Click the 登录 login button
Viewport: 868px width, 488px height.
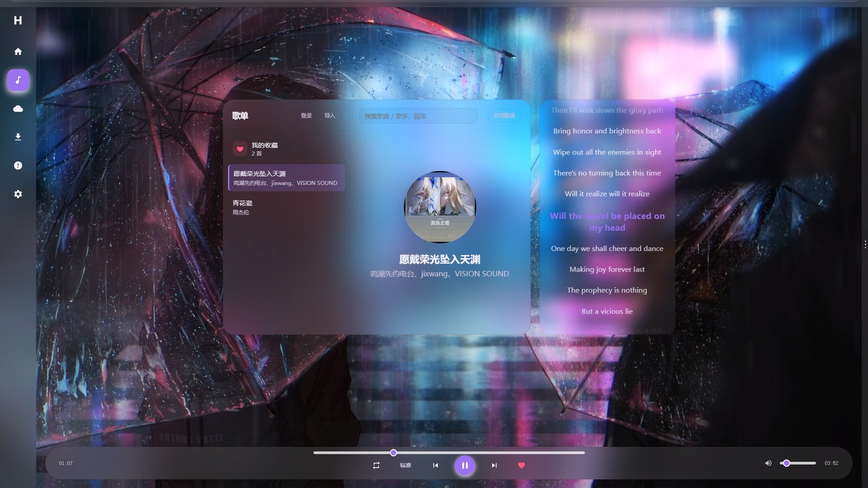click(x=307, y=116)
